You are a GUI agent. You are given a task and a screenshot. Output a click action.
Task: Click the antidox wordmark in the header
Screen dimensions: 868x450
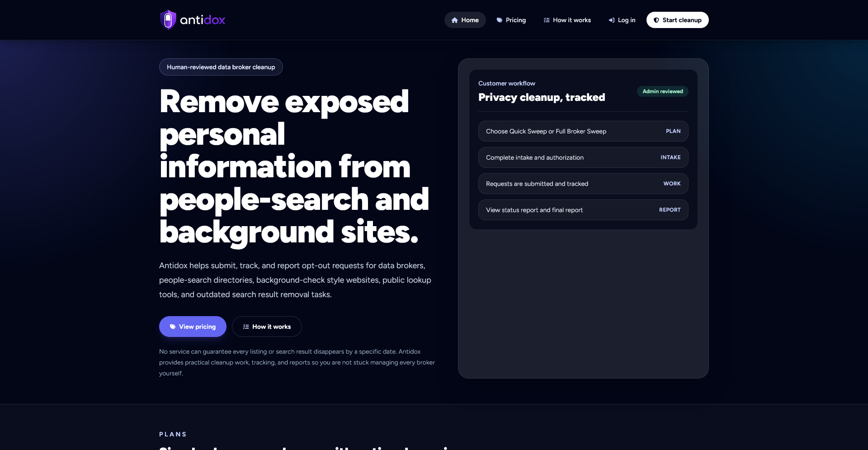pos(203,20)
